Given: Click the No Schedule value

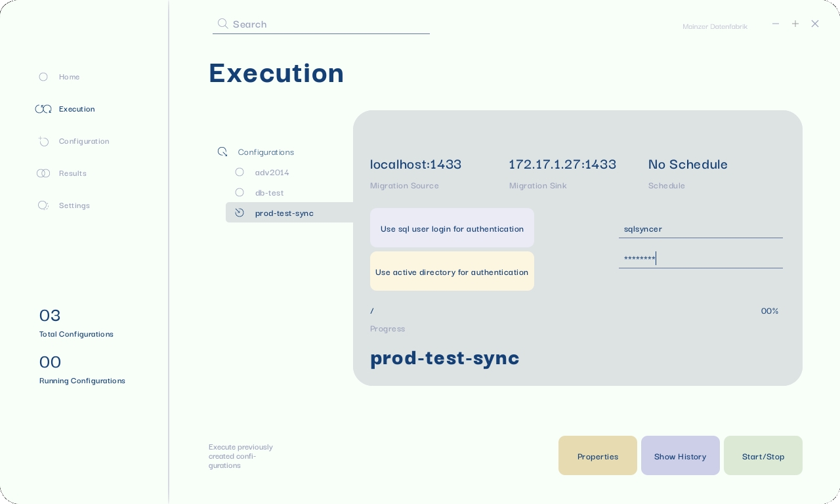Looking at the screenshot, I should [x=688, y=164].
